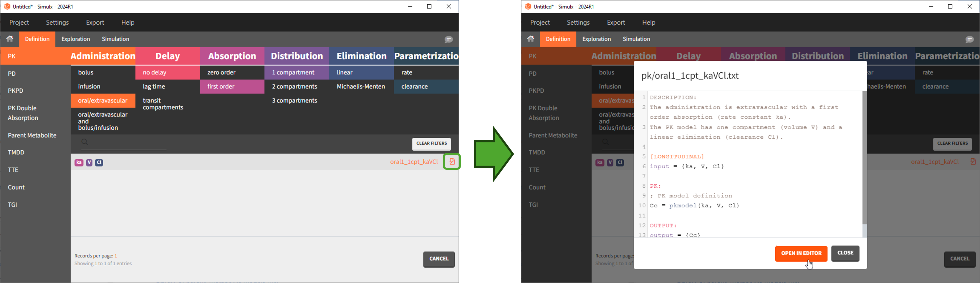Switch to the Exploration tab in left window

76,39
